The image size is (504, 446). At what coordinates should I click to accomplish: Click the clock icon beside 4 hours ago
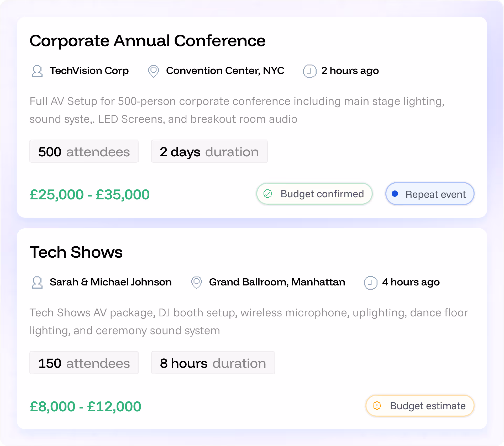[x=370, y=283]
